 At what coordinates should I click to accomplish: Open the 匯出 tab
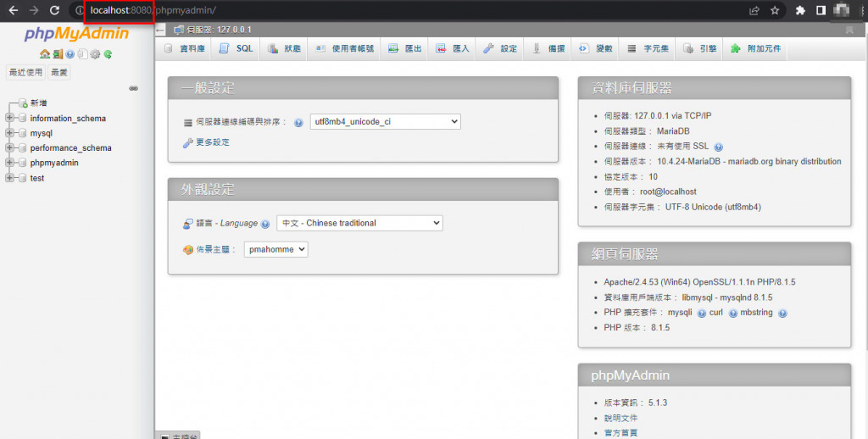(404, 48)
